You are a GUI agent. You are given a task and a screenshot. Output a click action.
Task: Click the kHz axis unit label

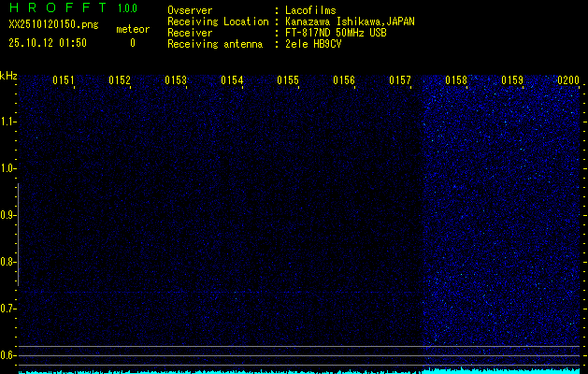tap(8, 76)
